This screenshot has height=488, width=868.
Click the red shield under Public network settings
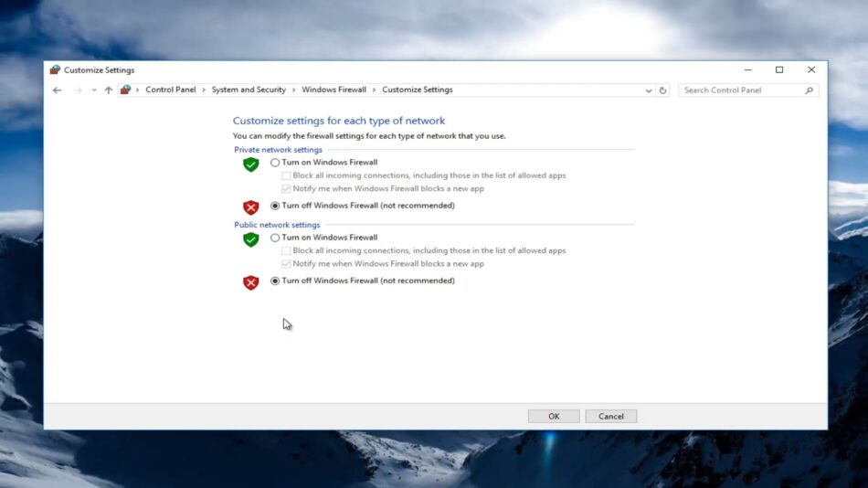coord(250,282)
